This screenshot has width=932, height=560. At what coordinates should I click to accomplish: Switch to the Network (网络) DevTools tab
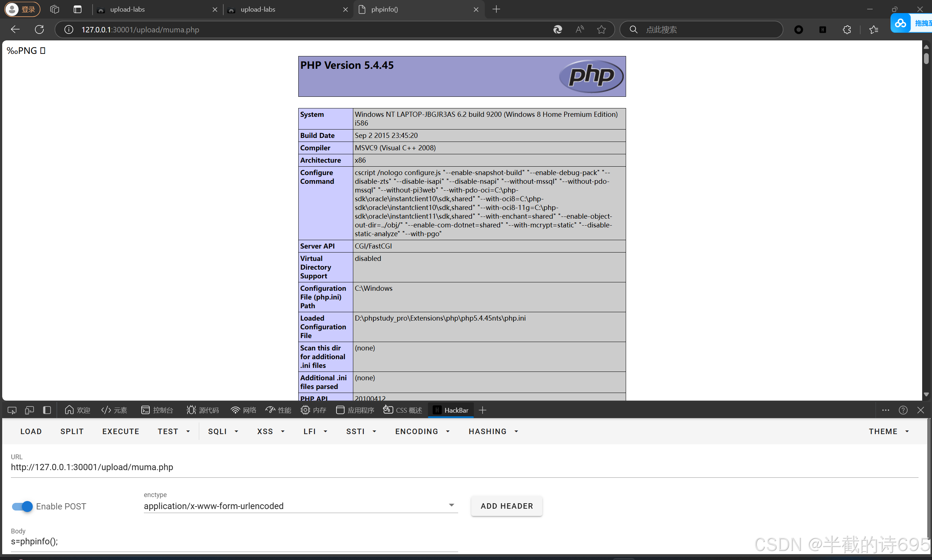pos(244,410)
